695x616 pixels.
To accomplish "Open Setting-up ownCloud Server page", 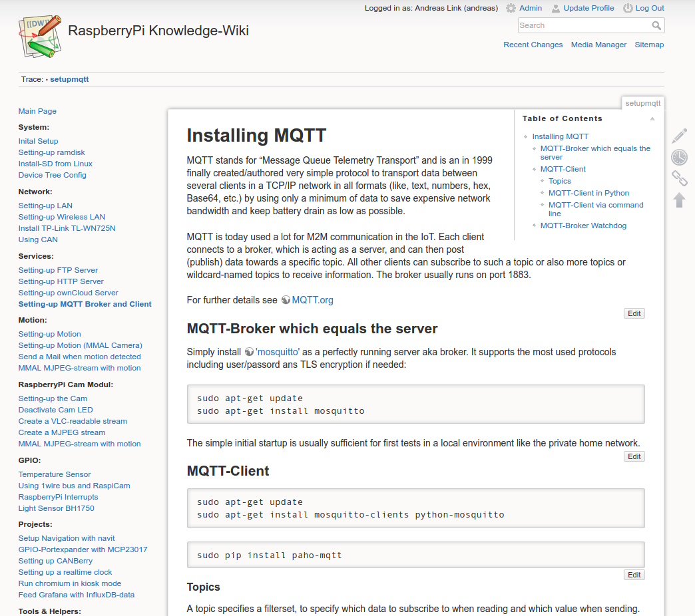I will click(x=69, y=293).
